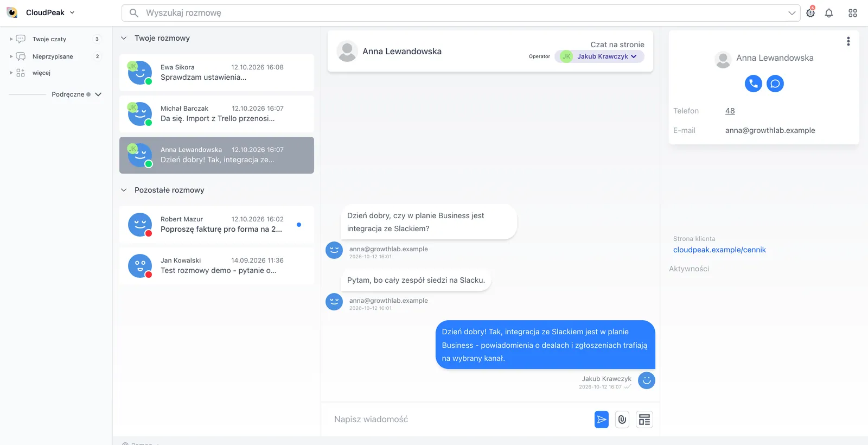Open the apps grid icon

(x=853, y=13)
